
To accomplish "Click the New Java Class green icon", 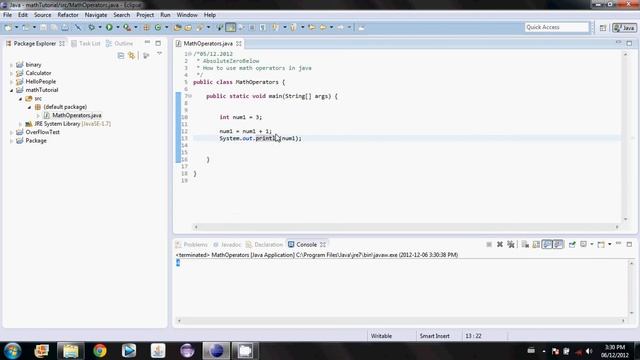I will (158, 27).
